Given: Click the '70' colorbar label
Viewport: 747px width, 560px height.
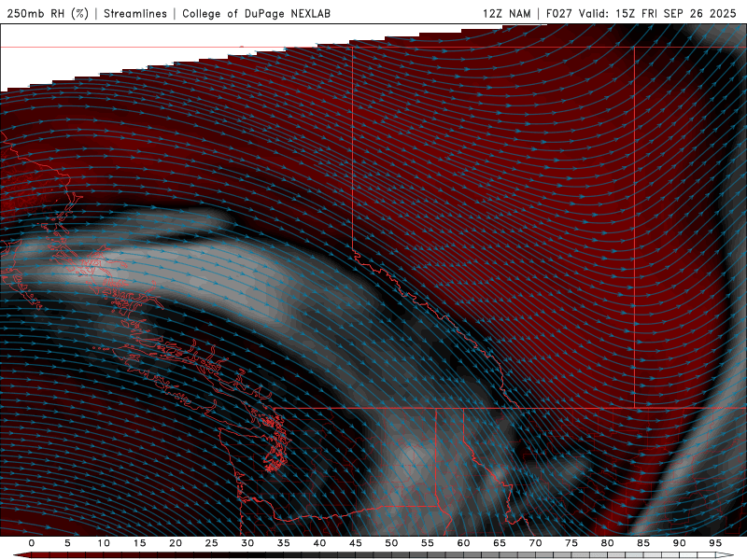Looking at the screenshot, I should point(535,543).
